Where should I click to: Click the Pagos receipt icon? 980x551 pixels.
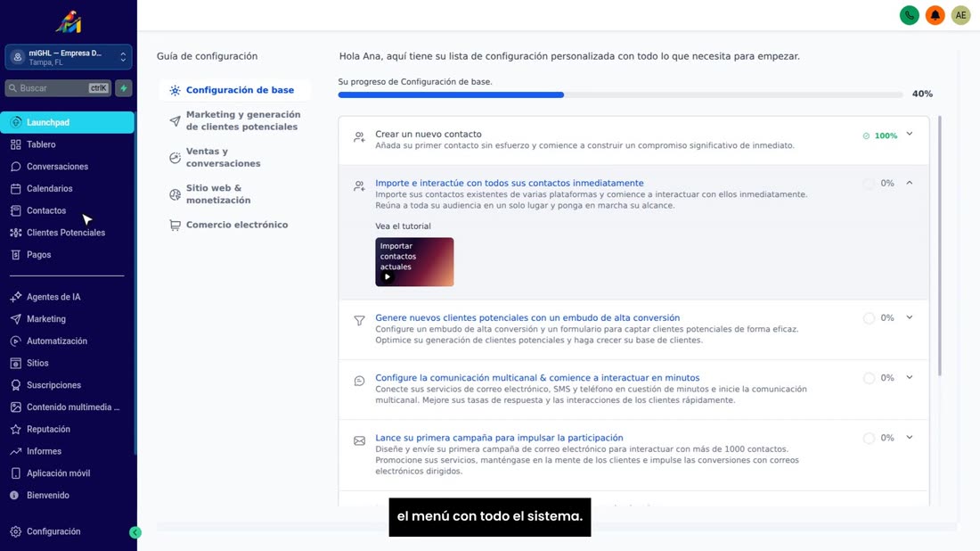pyautogui.click(x=16, y=255)
